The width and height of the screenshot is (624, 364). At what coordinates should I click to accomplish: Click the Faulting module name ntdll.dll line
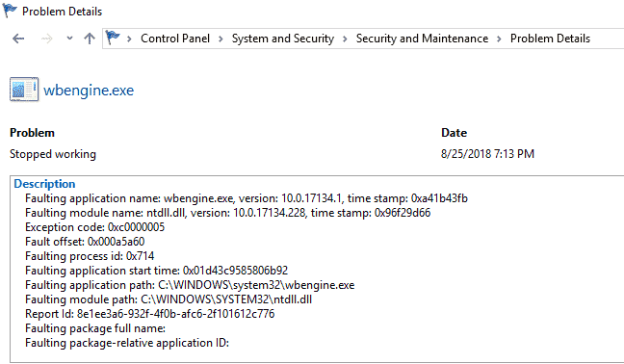227,213
